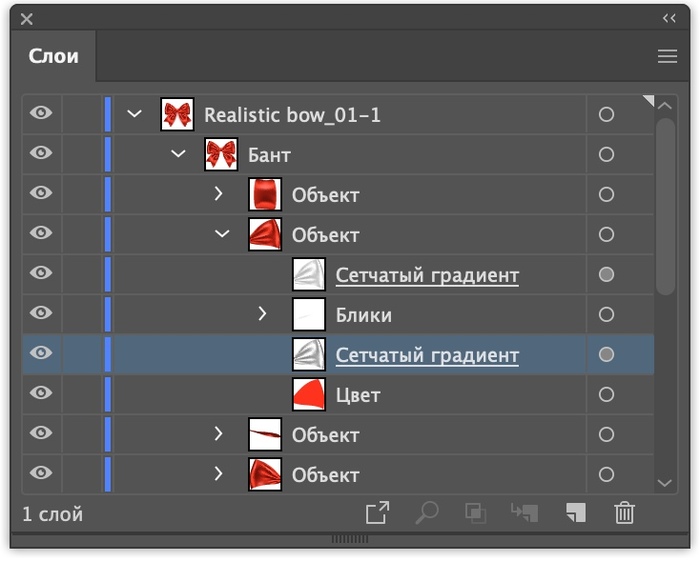
Task: Click the Collect for Export icon
Action: point(377,513)
